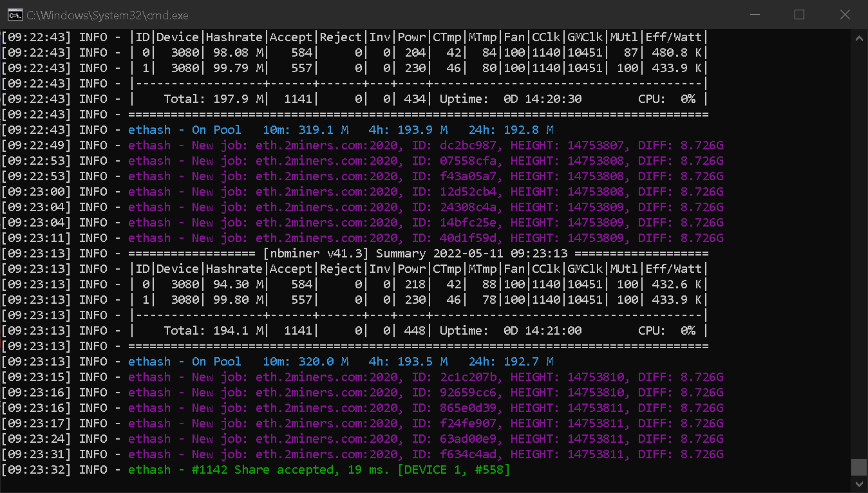
Task: Click the scrollbar down arrow
Action: (858, 483)
